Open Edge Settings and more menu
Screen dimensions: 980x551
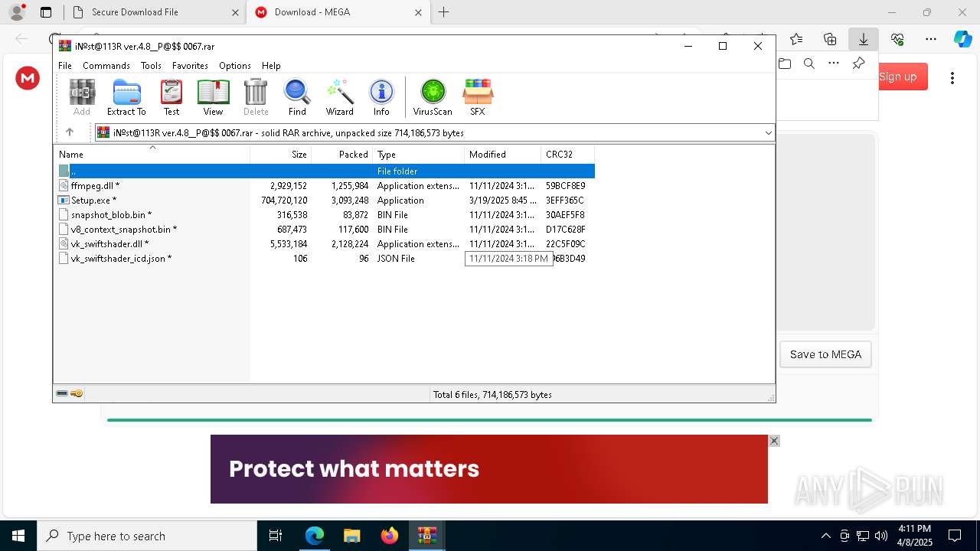931,39
